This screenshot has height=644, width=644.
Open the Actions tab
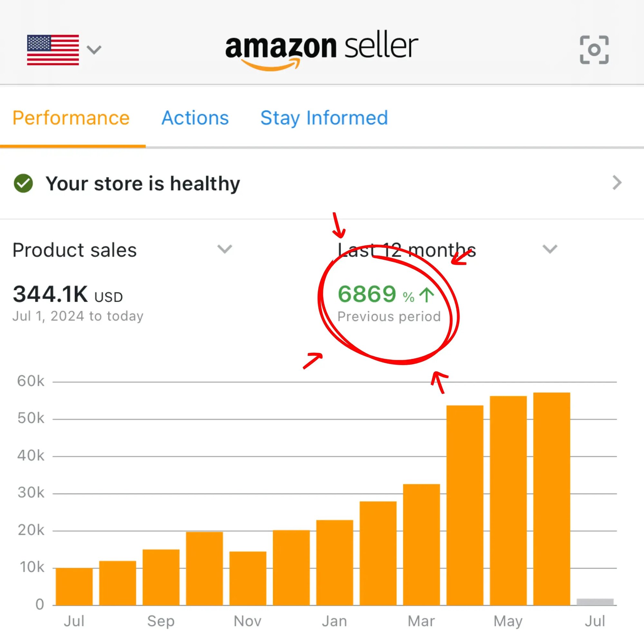[195, 118]
